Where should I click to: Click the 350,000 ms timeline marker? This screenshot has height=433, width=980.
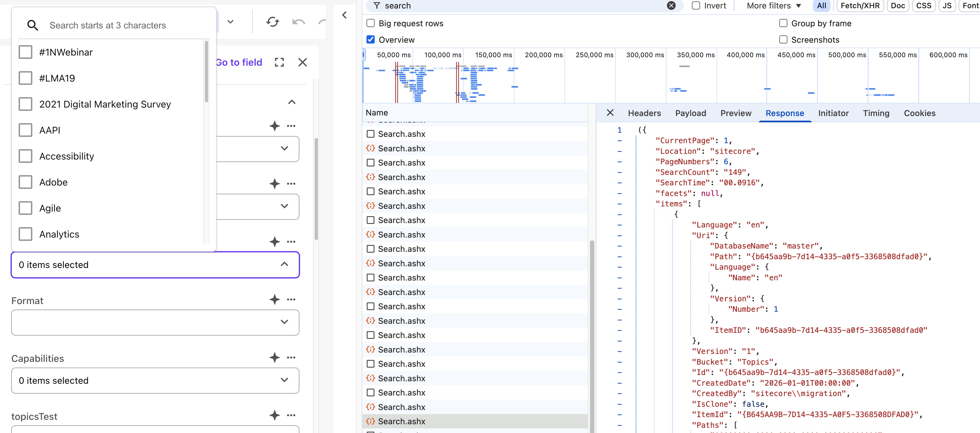(x=695, y=55)
